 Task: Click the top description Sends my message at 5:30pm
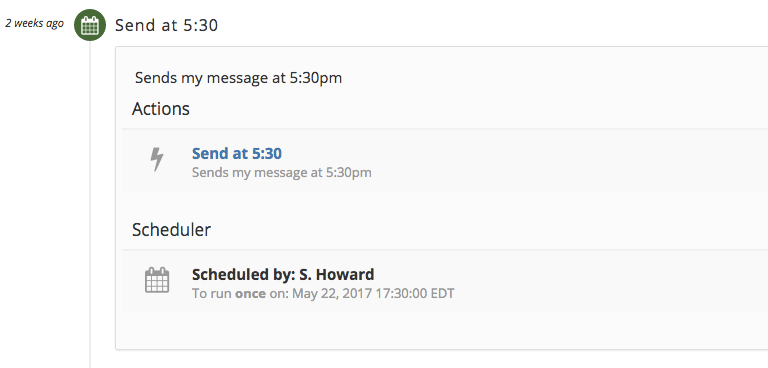tap(239, 78)
